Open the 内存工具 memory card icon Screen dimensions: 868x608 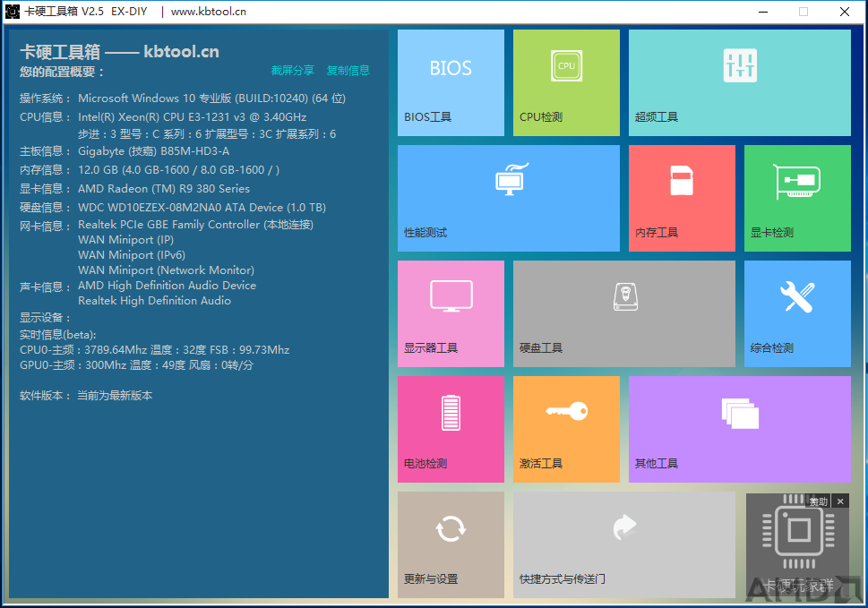[682, 180]
